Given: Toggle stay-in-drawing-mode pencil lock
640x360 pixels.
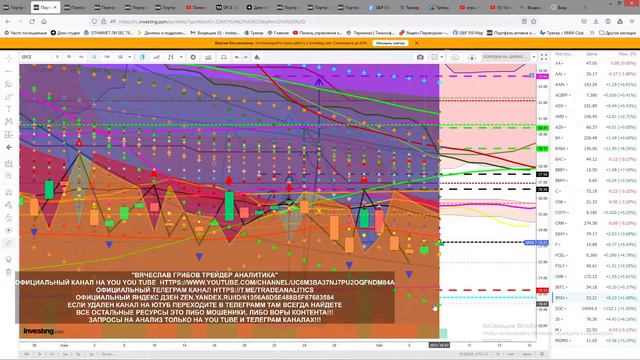Looking at the screenshot, I should tap(9, 205).
